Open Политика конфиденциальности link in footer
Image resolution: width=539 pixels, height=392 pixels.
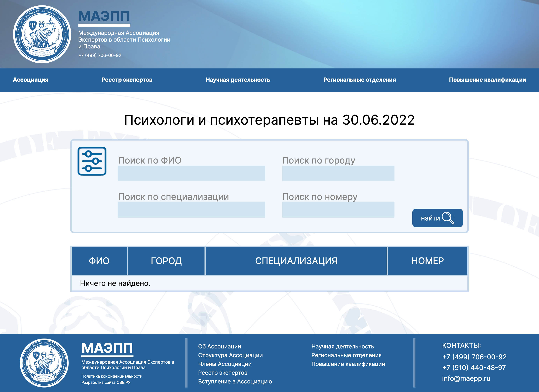[x=112, y=376]
